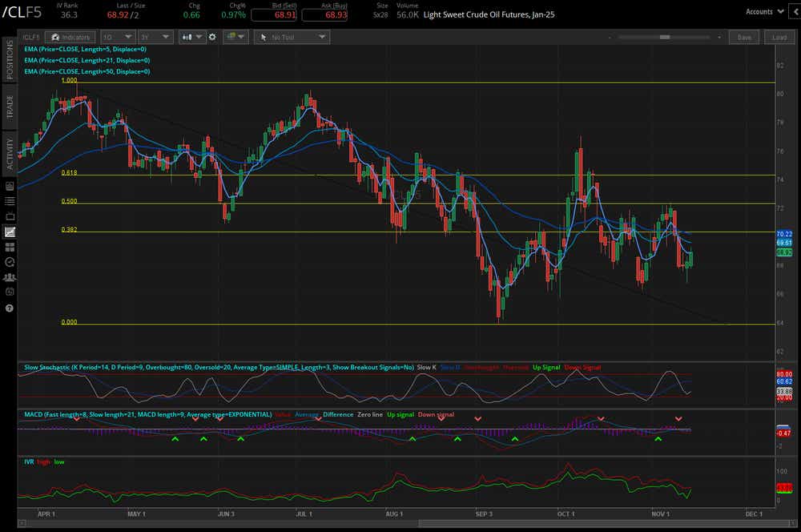Adjust the chart zoom slider

(x=665, y=36)
